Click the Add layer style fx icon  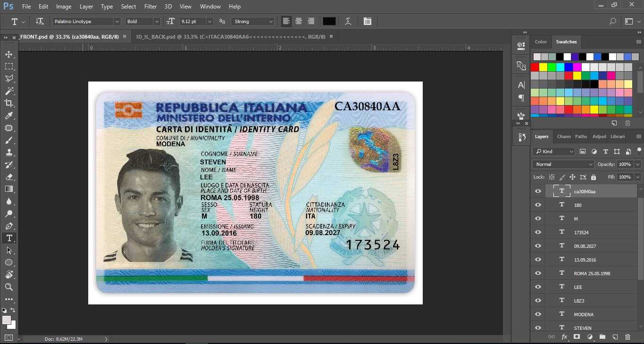click(x=564, y=337)
